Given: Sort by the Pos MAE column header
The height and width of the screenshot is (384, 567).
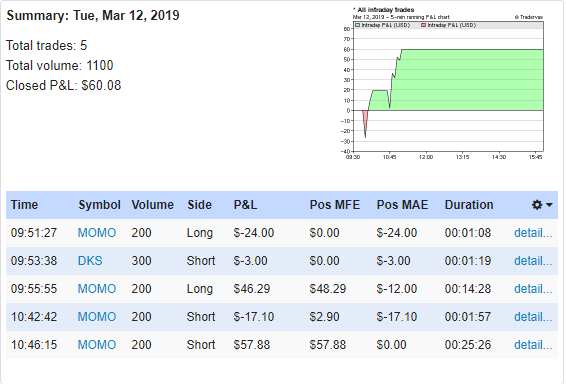Looking at the screenshot, I should 402,205.
